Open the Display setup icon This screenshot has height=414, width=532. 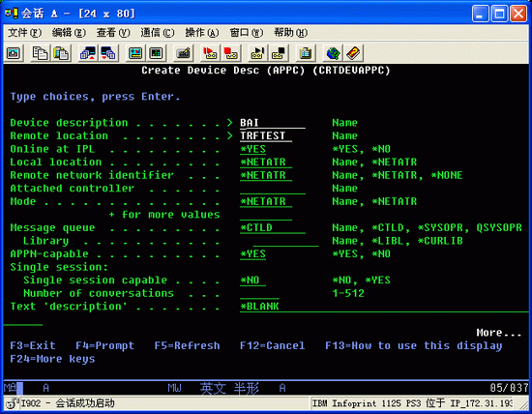pos(135,53)
